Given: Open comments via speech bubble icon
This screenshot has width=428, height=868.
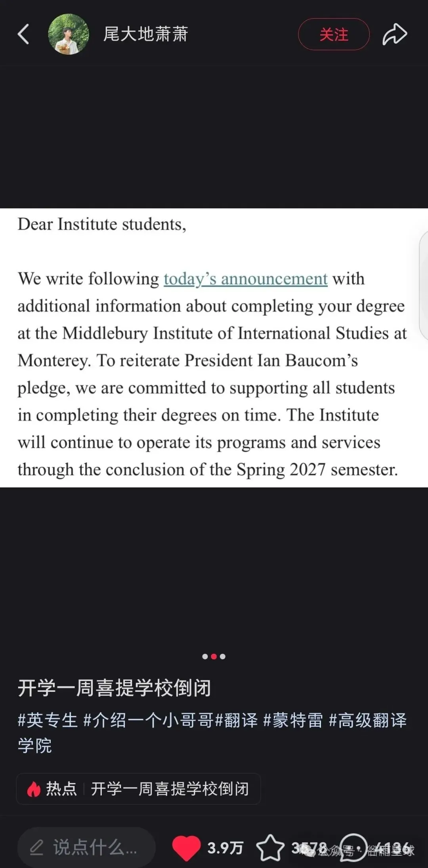Looking at the screenshot, I should [353, 848].
